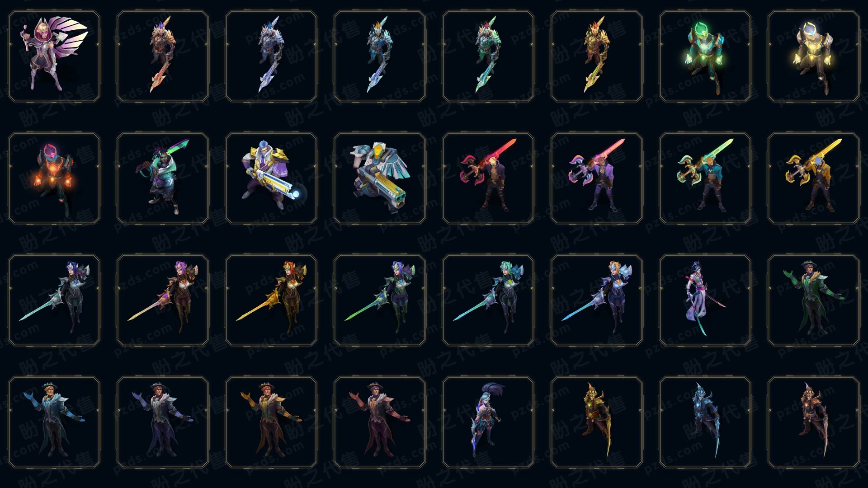Choose the green-coated gentleman with top hat

coord(814,300)
